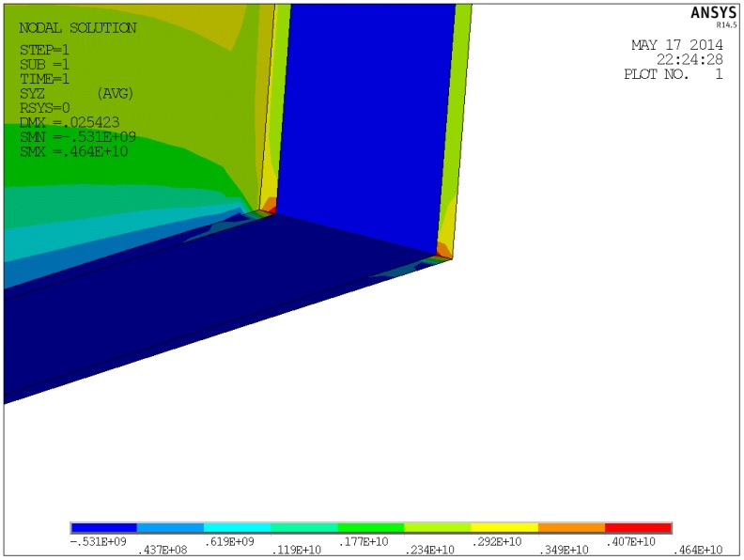Click the orange legend color band

[571, 528]
